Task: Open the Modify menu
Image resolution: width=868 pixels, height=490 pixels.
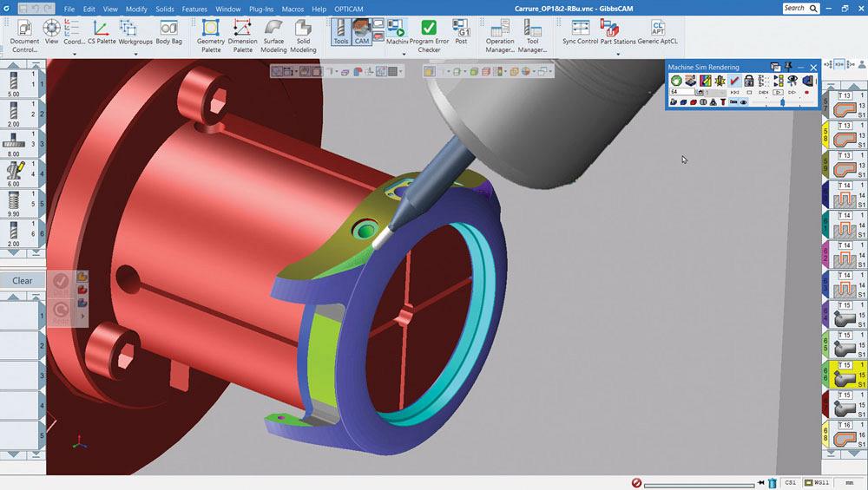Action: pos(136,9)
